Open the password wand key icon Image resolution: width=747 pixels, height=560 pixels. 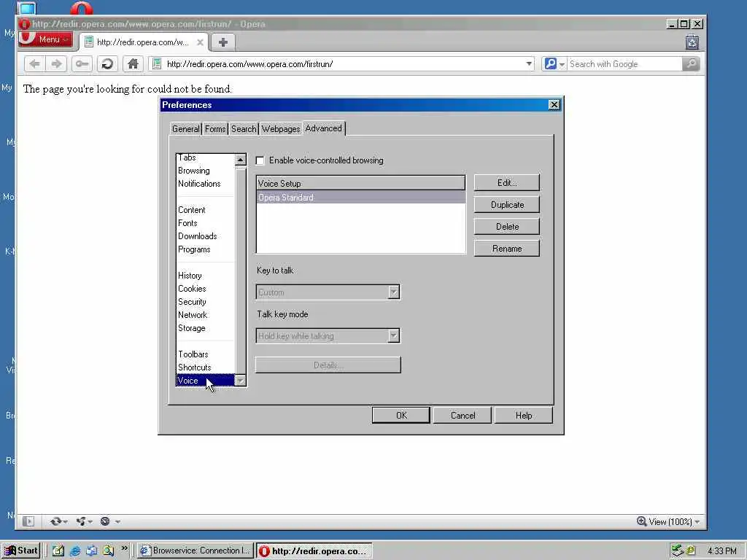click(82, 64)
